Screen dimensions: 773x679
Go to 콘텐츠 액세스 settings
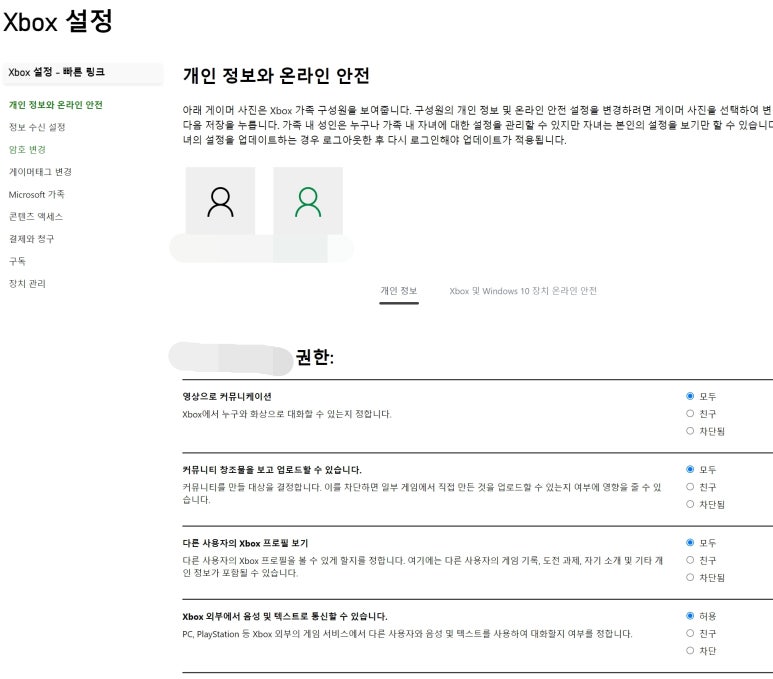[x=35, y=216]
